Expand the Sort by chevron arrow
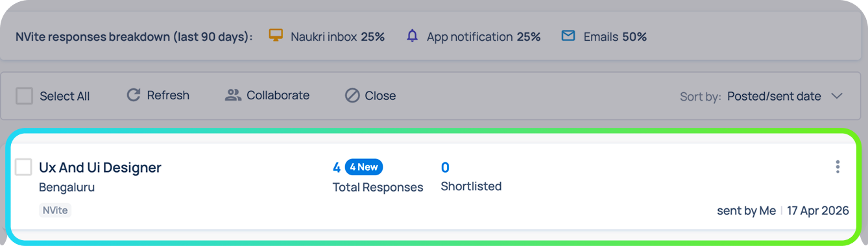 [837, 96]
